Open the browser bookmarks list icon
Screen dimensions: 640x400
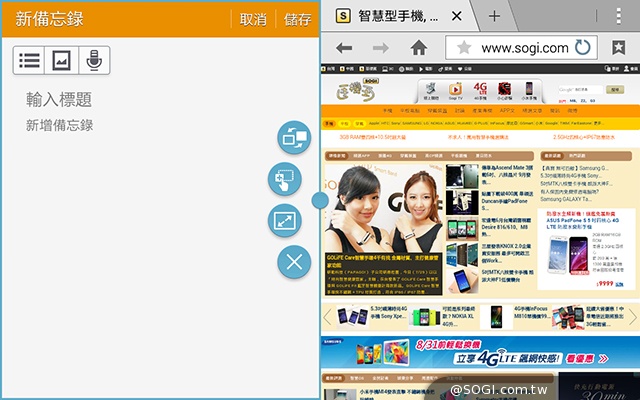coord(618,48)
